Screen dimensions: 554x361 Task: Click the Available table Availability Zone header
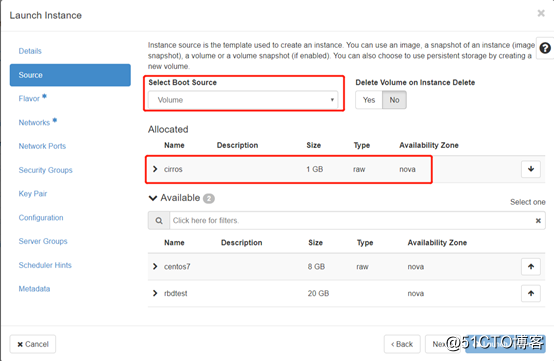[437, 243]
